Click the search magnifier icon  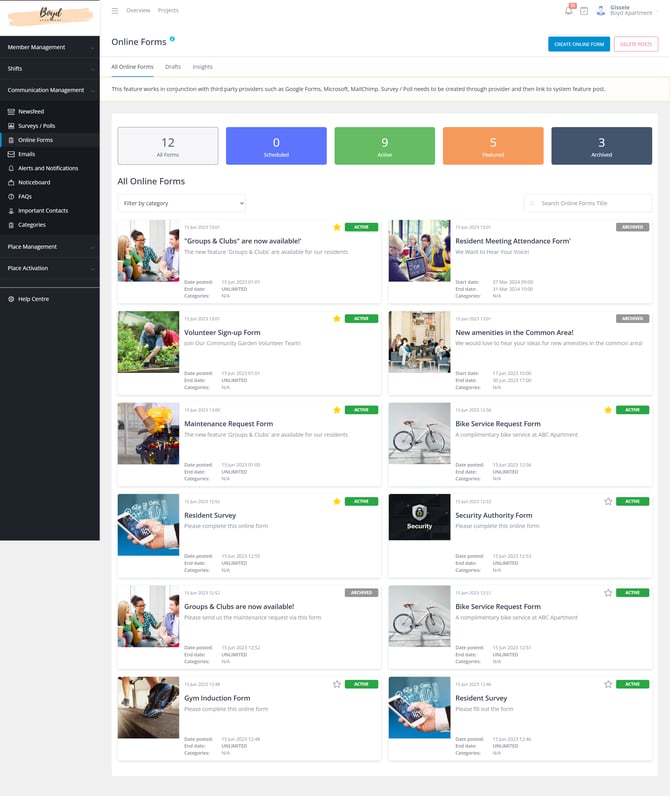532,203
